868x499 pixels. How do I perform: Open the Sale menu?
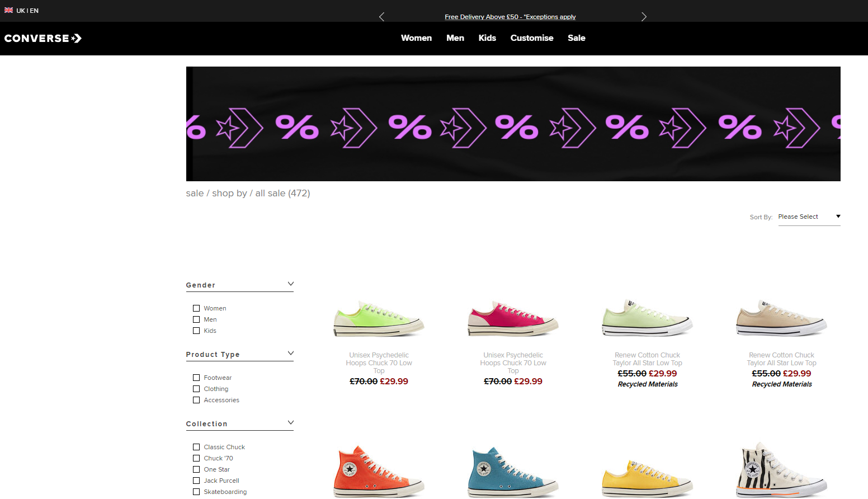(577, 38)
